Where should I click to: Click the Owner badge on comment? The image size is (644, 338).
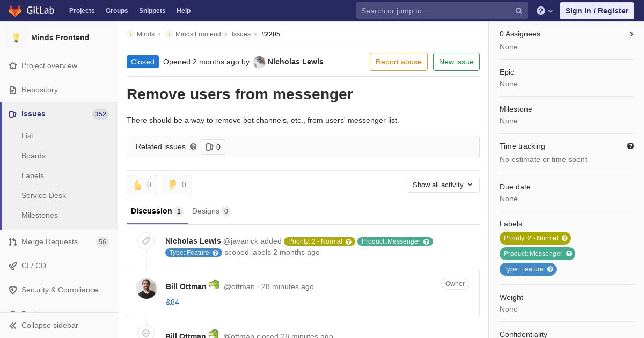tap(455, 284)
